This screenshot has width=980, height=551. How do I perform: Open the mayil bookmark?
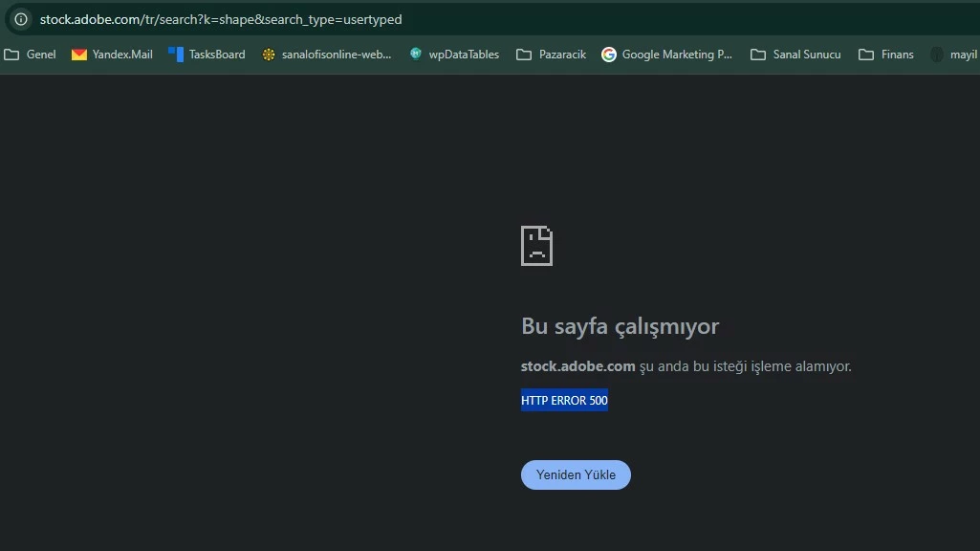pyautogui.click(x=954, y=55)
